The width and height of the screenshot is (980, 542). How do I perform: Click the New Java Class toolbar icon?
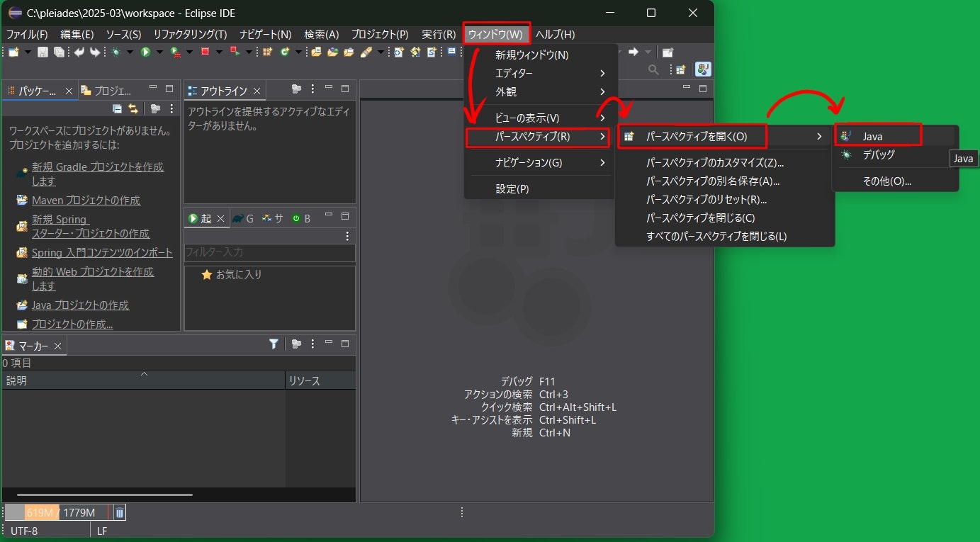pyautogui.click(x=285, y=52)
